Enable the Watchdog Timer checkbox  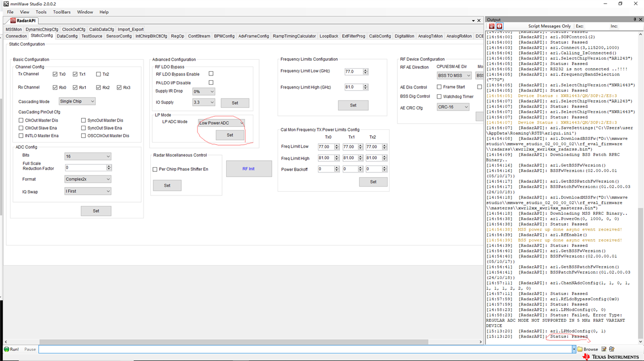point(439,96)
